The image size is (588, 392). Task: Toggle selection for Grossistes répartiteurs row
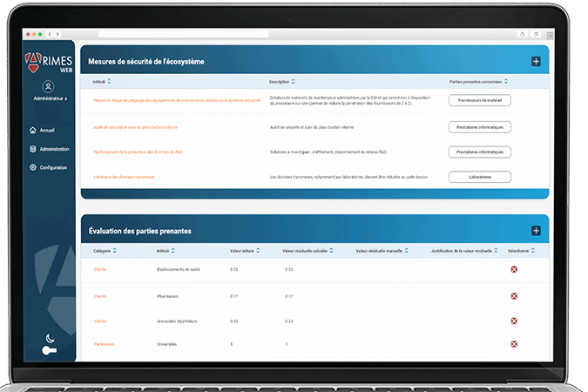(x=514, y=321)
